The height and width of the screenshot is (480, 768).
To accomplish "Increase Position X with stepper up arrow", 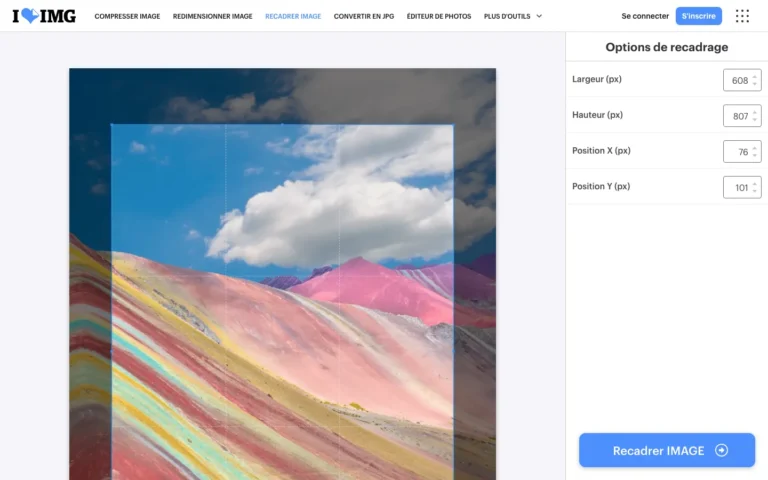I will click(755, 148).
